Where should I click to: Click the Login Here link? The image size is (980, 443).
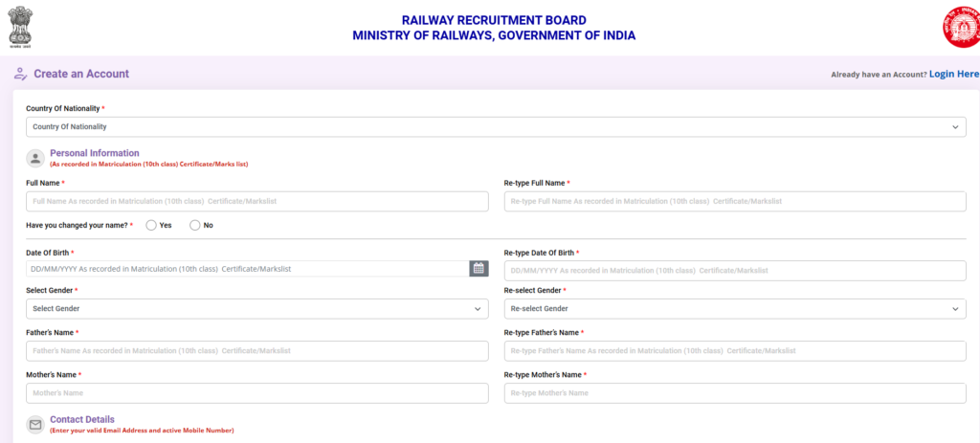coord(954,74)
